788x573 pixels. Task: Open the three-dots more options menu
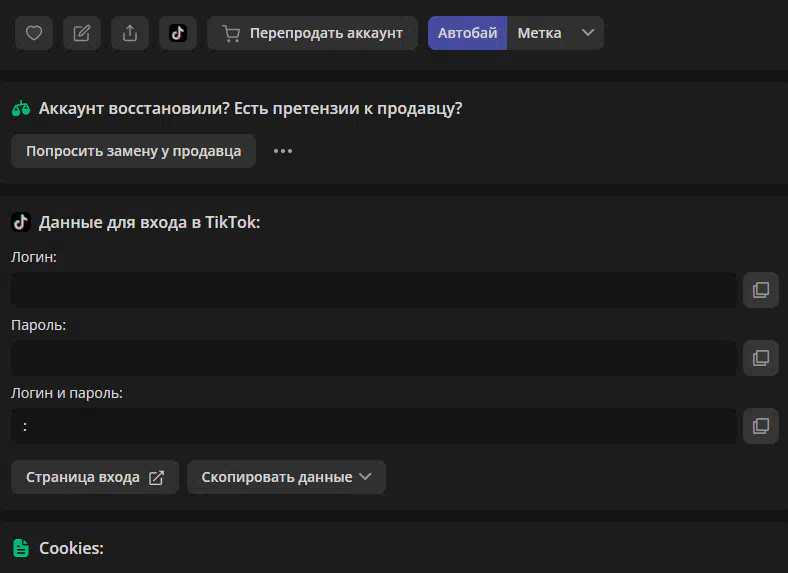tap(283, 151)
